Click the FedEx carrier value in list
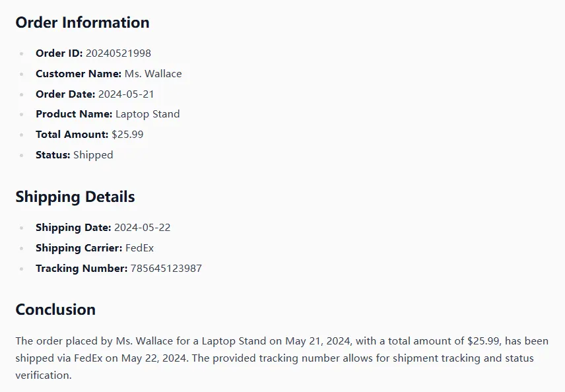 (x=139, y=248)
